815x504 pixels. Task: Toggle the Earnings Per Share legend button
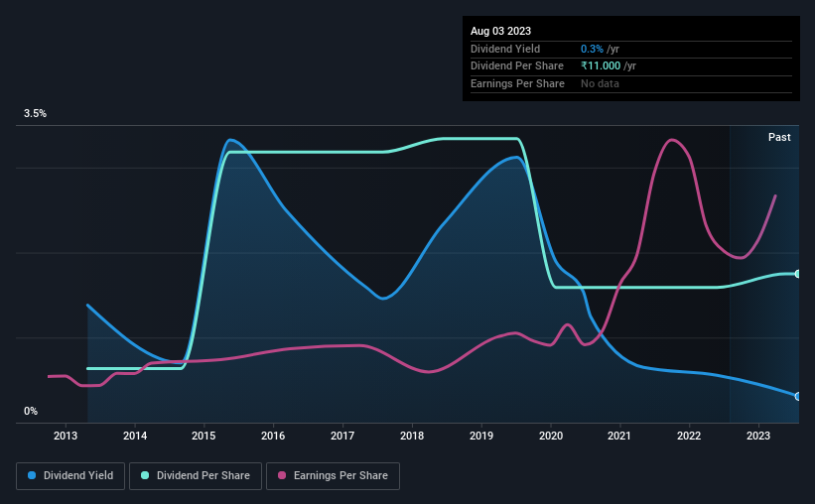click(x=333, y=476)
